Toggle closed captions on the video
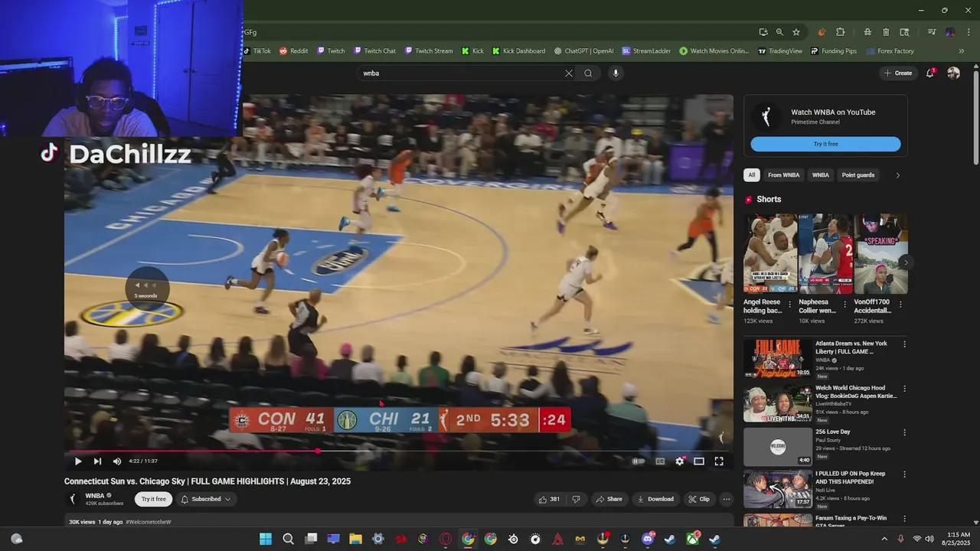 [x=660, y=461]
